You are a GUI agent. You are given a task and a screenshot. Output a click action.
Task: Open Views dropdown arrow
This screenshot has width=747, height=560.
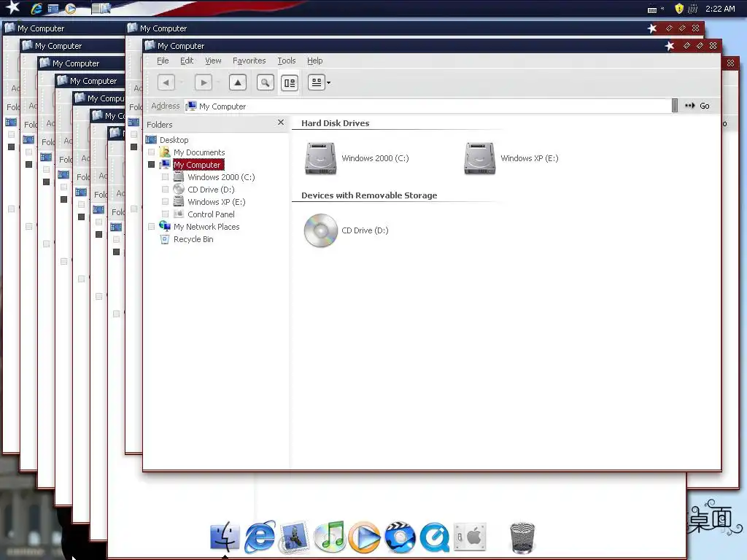[328, 83]
